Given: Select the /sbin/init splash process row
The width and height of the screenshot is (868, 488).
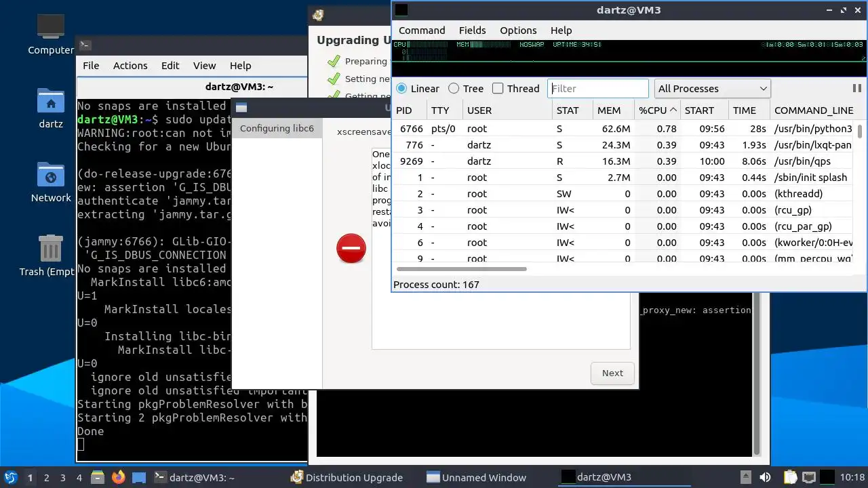Looking at the screenshot, I should click(x=624, y=178).
